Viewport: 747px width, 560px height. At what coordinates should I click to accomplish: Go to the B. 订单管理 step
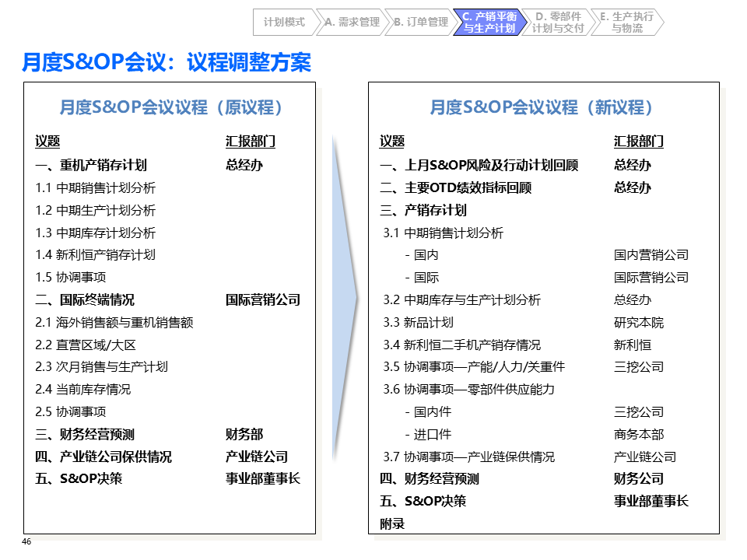coord(420,23)
